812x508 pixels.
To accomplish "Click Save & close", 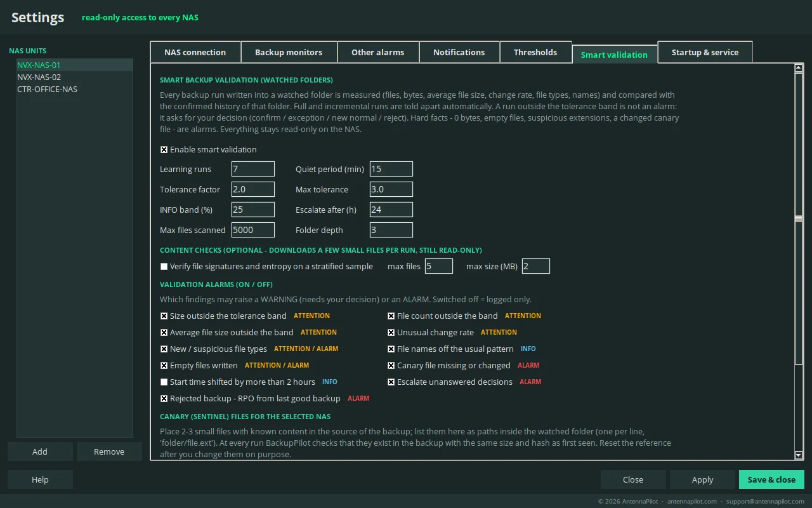I will pyautogui.click(x=771, y=479).
